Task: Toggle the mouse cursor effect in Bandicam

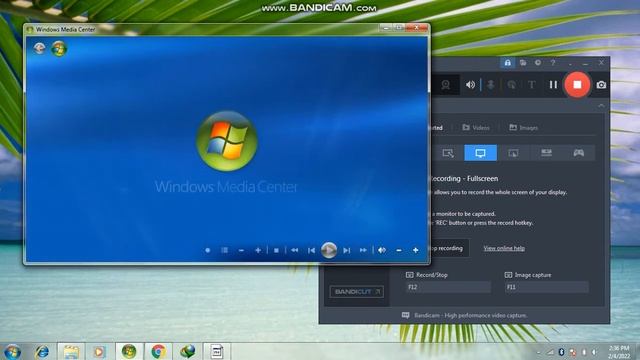Action: [511, 84]
